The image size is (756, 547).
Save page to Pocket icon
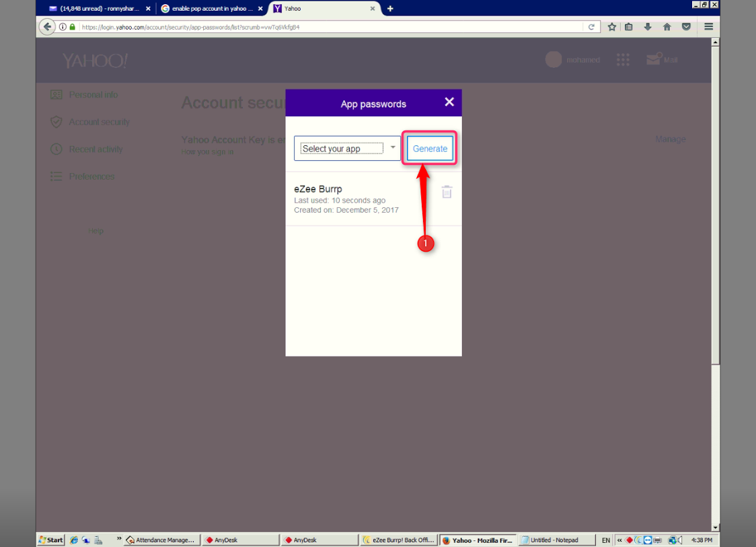686,27
